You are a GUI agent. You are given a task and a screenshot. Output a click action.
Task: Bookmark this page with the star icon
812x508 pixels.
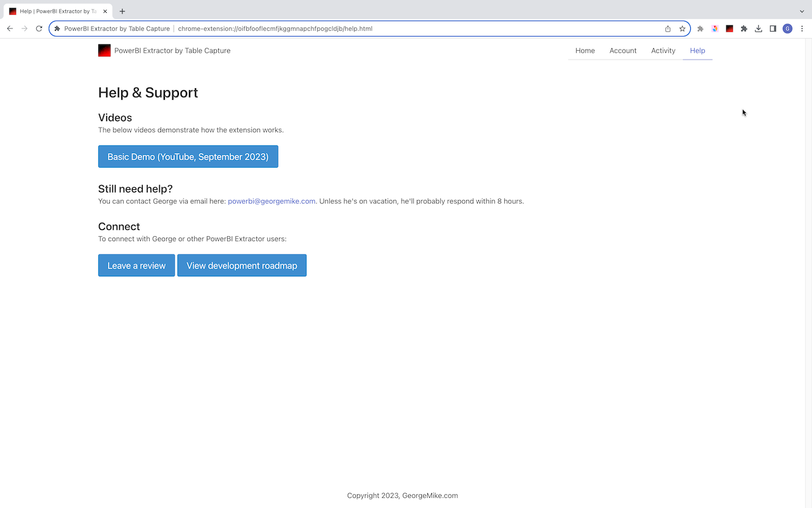tap(683, 29)
